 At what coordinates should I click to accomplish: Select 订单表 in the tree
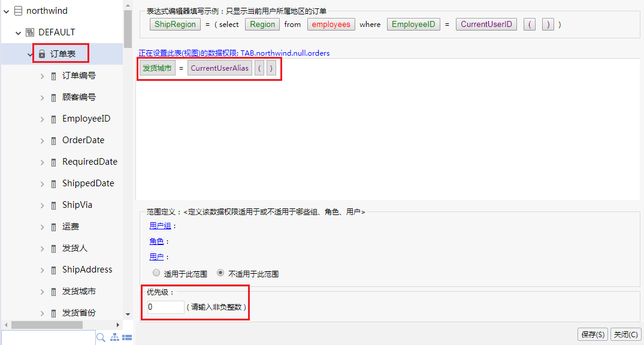[x=62, y=54]
